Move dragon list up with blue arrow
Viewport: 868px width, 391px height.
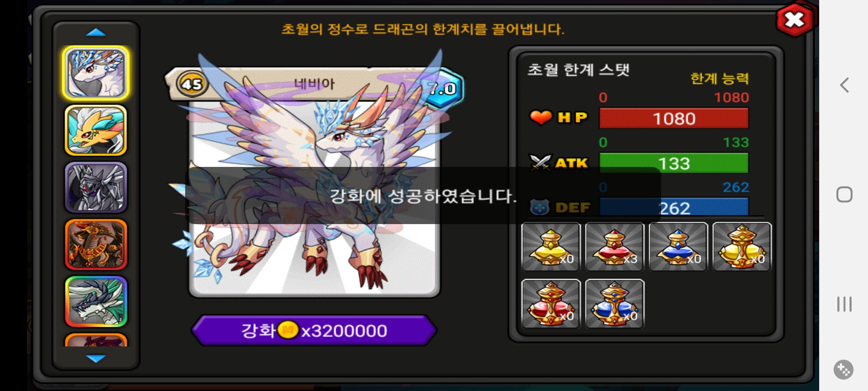pos(96,33)
